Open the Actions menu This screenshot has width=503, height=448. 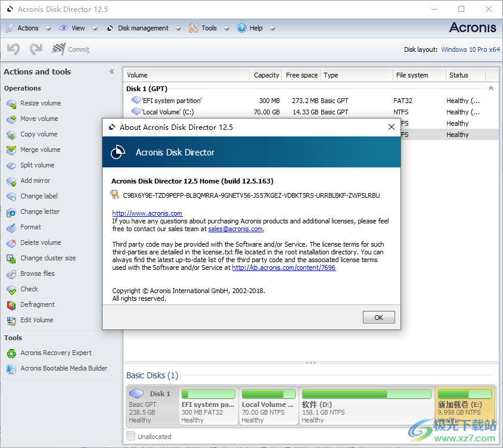pos(28,28)
